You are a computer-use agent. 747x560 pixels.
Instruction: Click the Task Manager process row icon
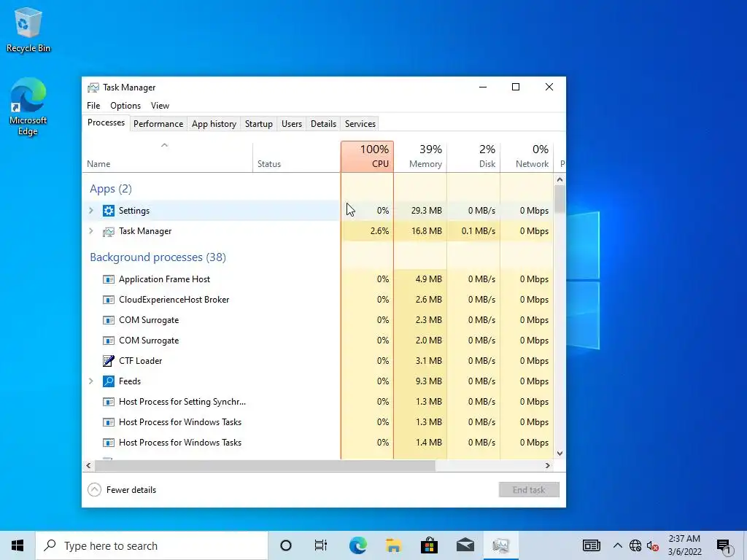coord(109,231)
